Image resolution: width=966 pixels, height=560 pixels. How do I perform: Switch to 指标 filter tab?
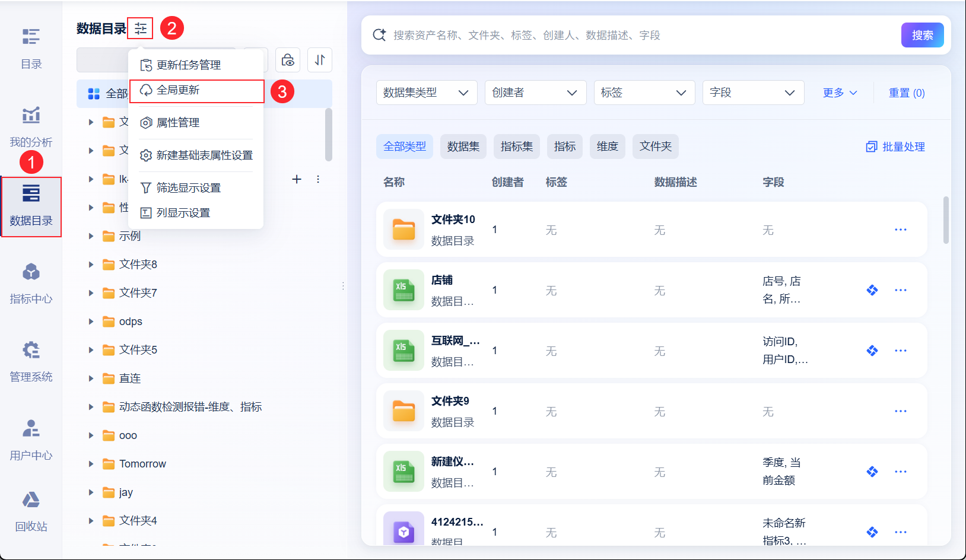[565, 147]
